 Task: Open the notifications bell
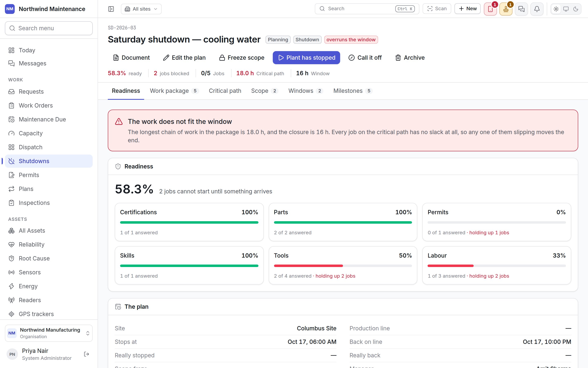(x=537, y=9)
